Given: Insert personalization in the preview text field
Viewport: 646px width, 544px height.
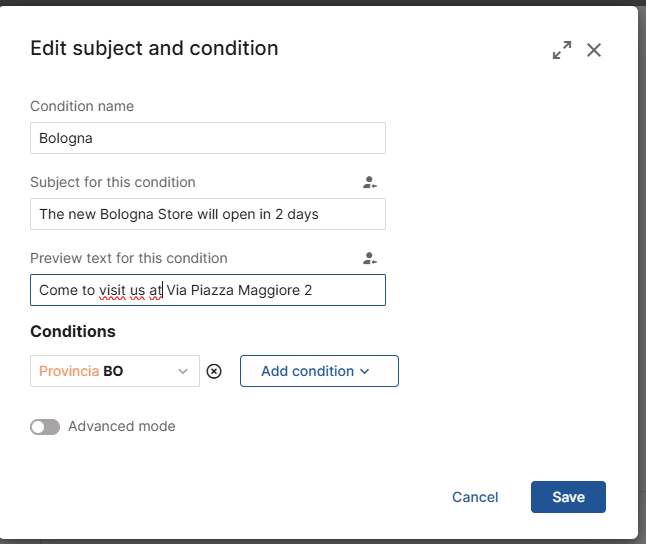Looking at the screenshot, I should [x=370, y=258].
